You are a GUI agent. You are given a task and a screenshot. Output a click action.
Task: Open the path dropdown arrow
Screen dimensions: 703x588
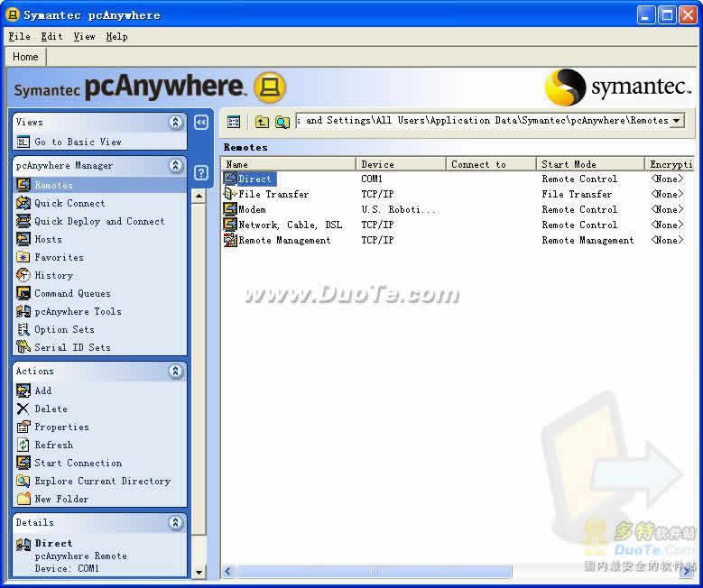pos(677,121)
